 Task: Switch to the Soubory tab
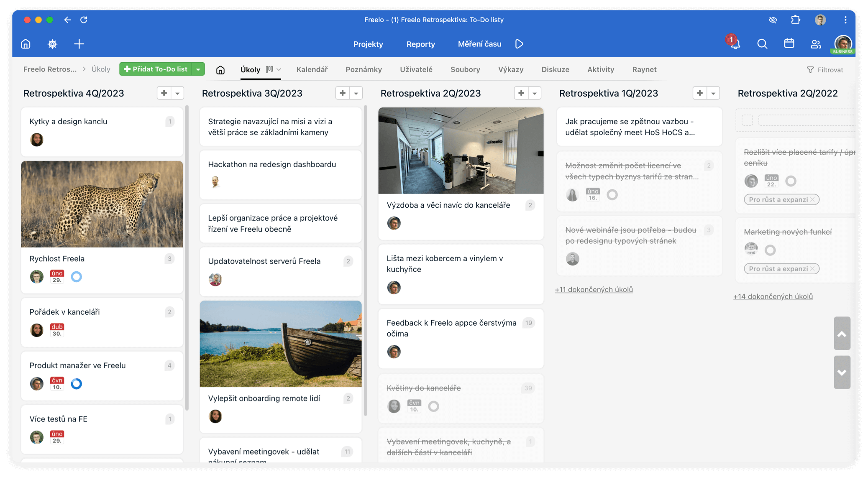pyautogui.click(x=465, y=69)
